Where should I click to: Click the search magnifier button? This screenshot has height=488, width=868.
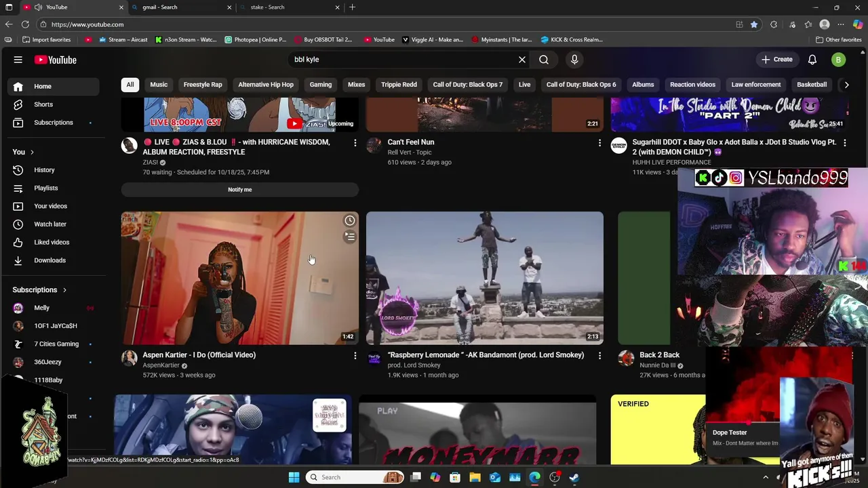point(544,60)
